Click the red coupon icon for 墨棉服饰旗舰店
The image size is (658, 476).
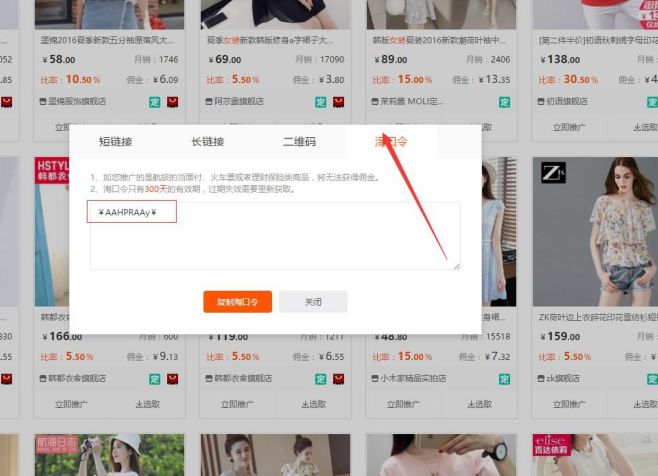pyautogui.click(x=172, y=102)
